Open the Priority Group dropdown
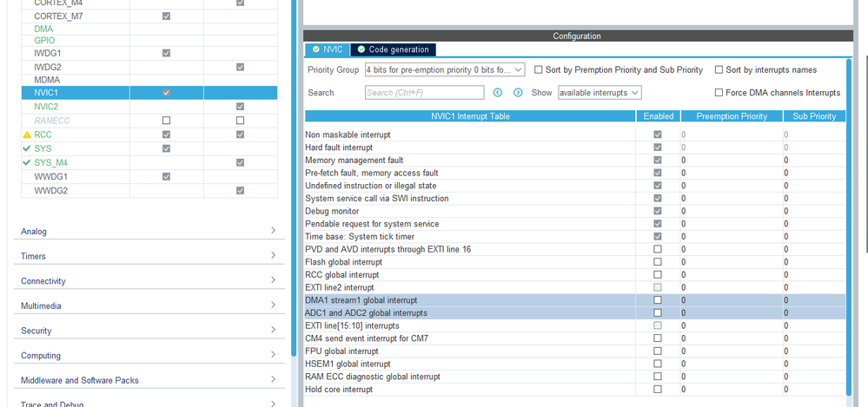 click(445, 70)
